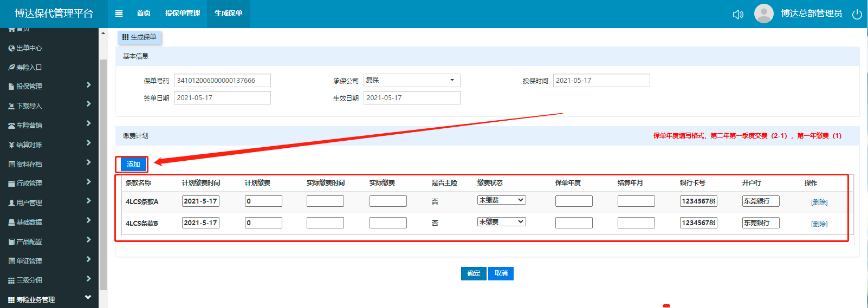Click the 用户管理 person icon
This screenshot has height=308, width=868.
coord(11,203)
